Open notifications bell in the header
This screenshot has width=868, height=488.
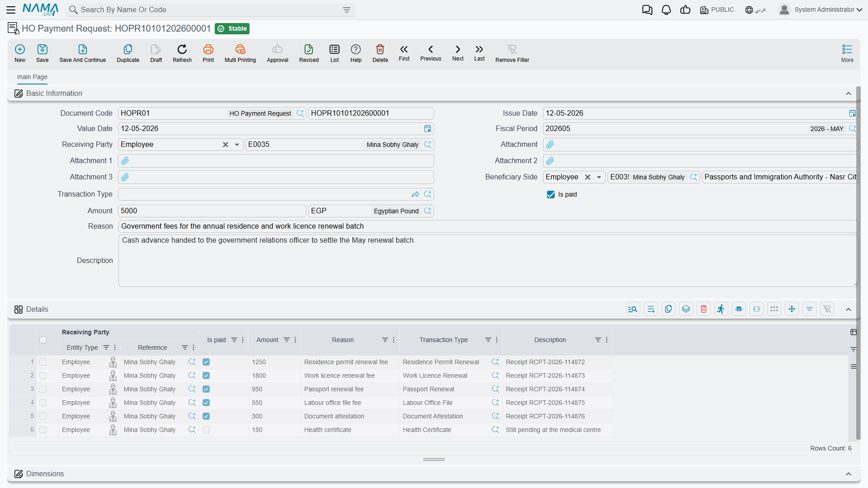coord(666,10)
